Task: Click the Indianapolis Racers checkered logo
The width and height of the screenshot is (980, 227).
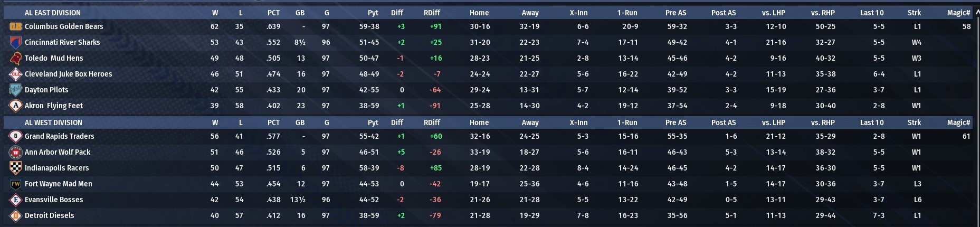Action: tap(15, 168)
